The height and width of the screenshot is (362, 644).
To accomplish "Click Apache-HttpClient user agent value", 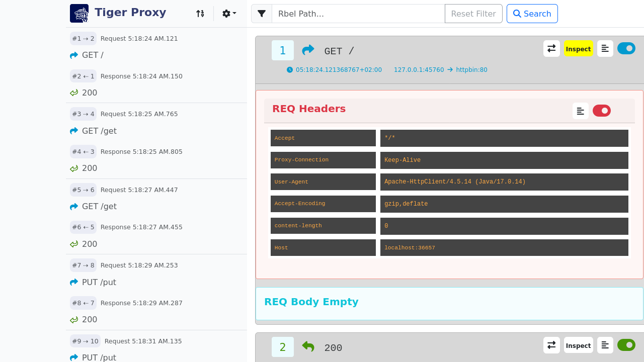I will (504, 182).
